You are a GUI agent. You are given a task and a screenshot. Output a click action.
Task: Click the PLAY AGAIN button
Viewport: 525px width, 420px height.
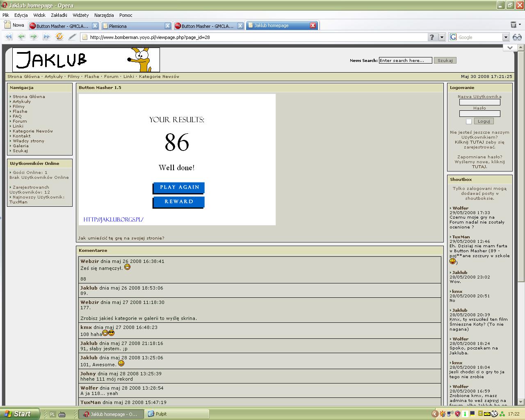(x=179, y=187)
